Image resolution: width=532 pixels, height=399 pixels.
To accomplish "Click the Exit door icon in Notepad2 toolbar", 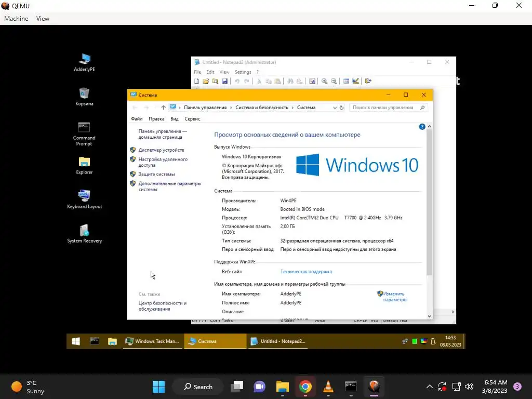I will click(x=368, y=81).
